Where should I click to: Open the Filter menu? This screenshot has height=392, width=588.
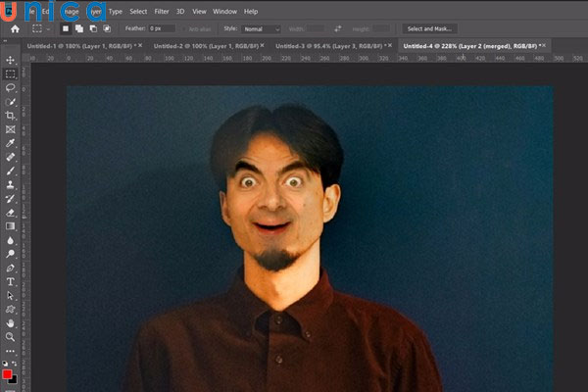pyautogui.click(x=162, y=12)
